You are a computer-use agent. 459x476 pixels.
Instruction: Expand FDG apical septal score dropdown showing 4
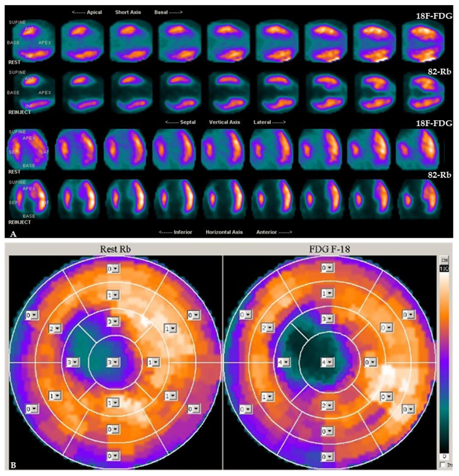[x=286, y=362]
